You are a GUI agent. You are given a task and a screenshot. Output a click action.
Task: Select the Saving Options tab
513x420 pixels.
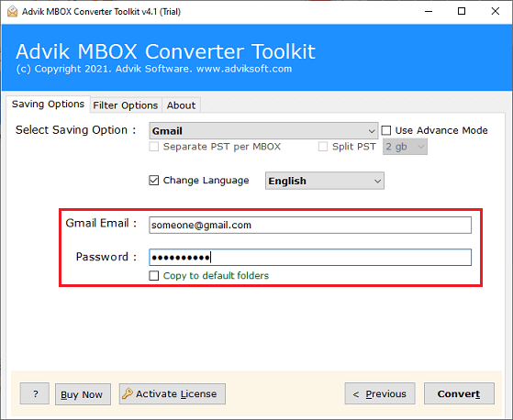tap(48, 104)
